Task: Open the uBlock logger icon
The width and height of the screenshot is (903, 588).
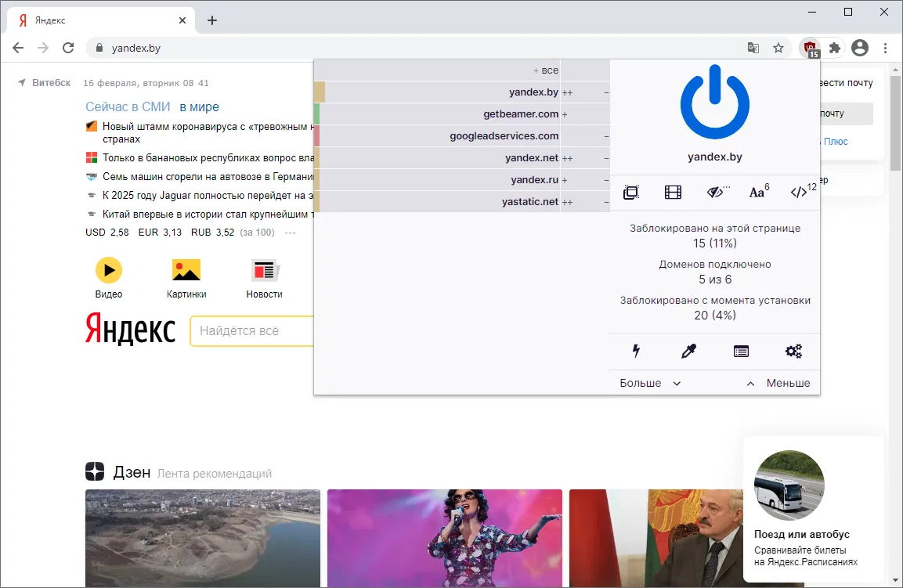Action: coord(741,352)
